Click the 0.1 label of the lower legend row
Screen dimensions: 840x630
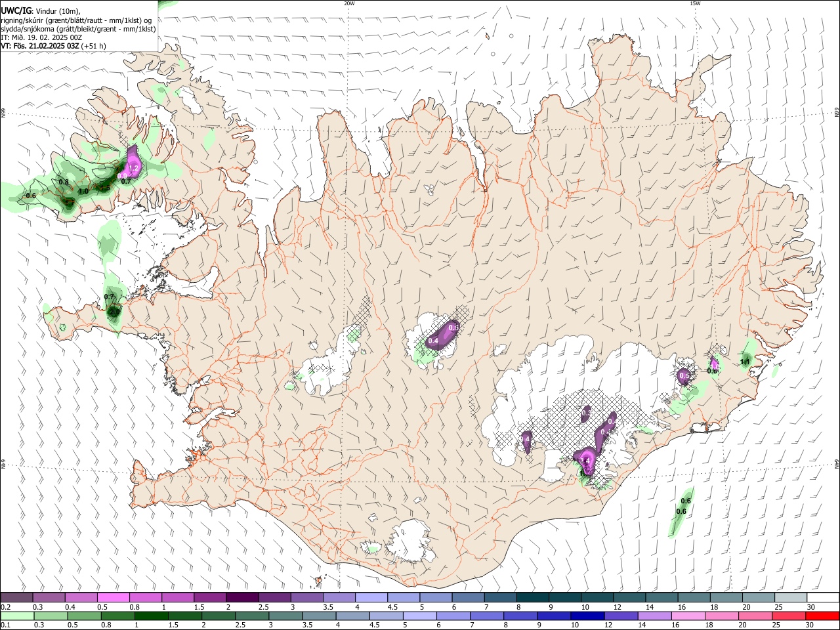pyautogui.click(x=5, y=625)
